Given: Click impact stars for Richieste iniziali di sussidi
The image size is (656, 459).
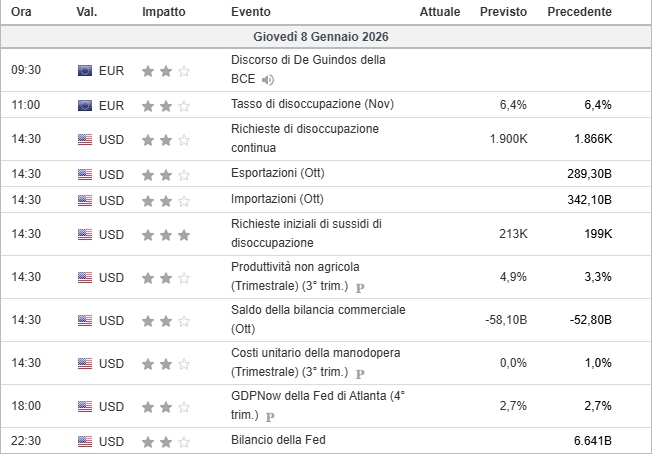Looking at the screenshot, I should (x=164, y=234).
